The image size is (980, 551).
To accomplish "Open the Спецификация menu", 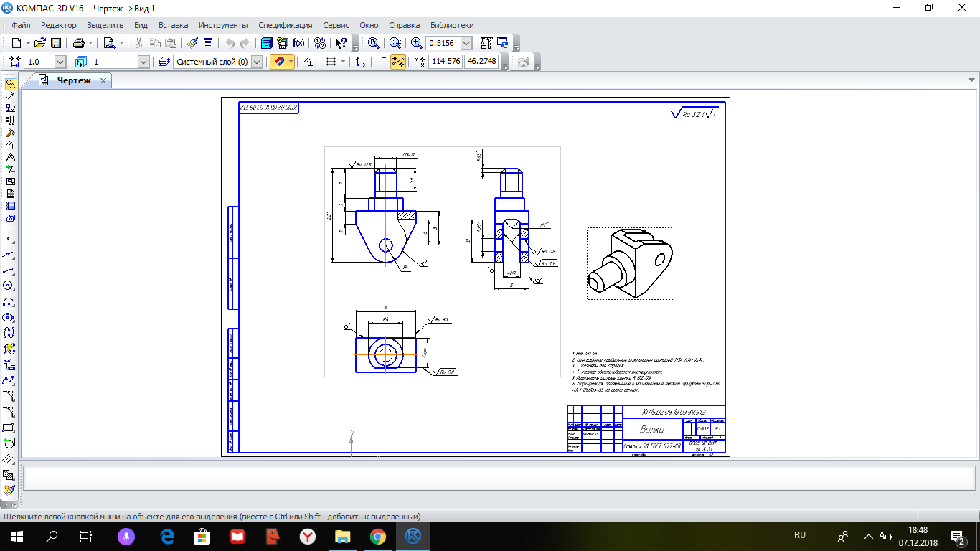I will point(285,25).
